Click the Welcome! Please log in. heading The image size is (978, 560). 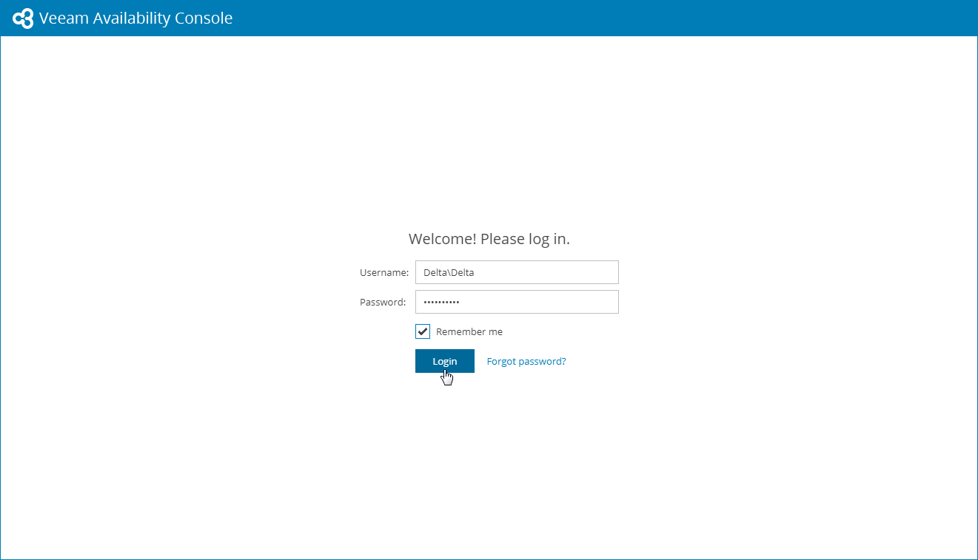[489, 239]
